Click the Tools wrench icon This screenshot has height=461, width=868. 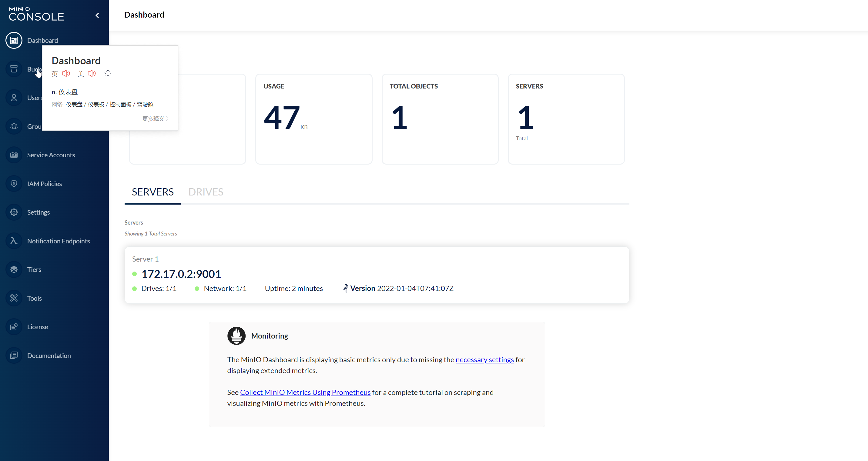click(x=14, y=298)
